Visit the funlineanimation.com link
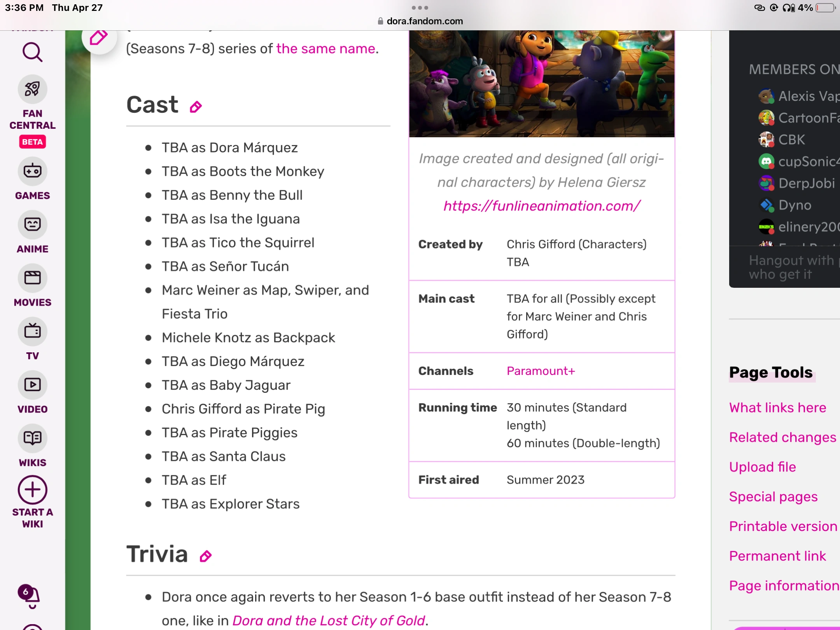840x630 pixels. (x=541, y=206)
